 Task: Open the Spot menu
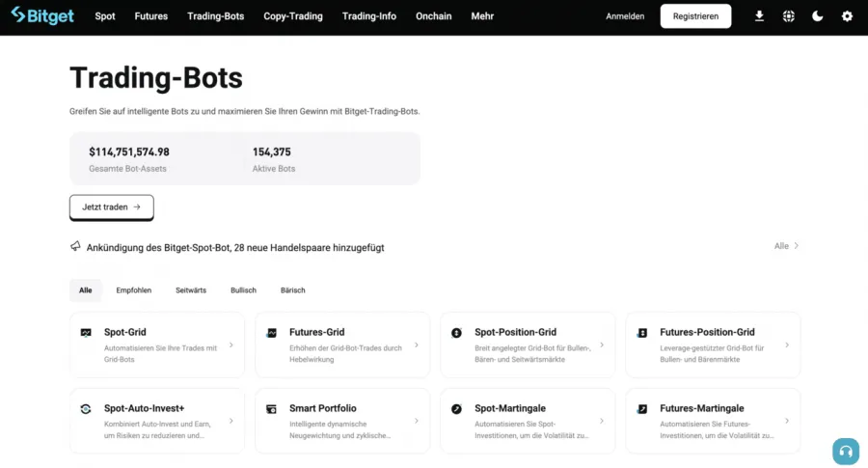pyautogui.click(x=104, y=16)
